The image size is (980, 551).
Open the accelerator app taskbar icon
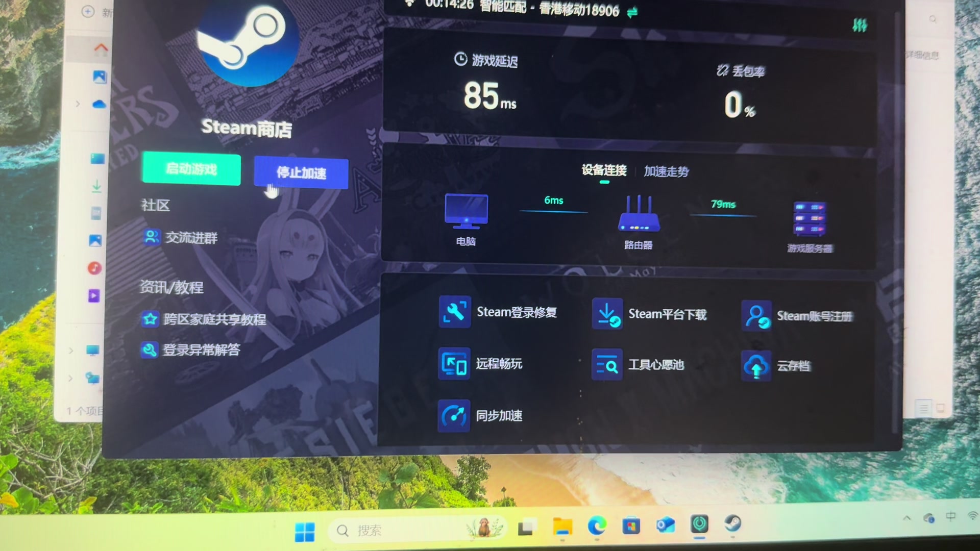tap(699, 524)
